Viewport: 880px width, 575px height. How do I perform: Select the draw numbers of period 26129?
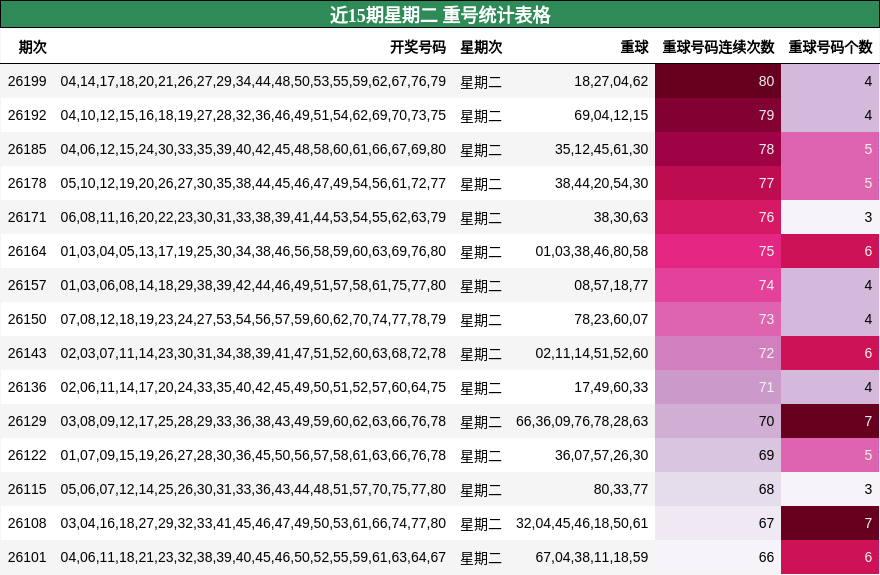coord(253,421)
